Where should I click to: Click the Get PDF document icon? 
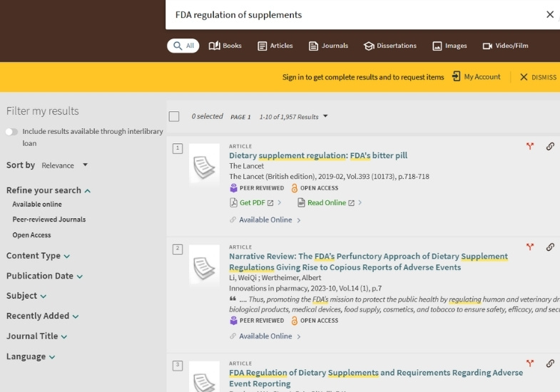click(233, 202)
